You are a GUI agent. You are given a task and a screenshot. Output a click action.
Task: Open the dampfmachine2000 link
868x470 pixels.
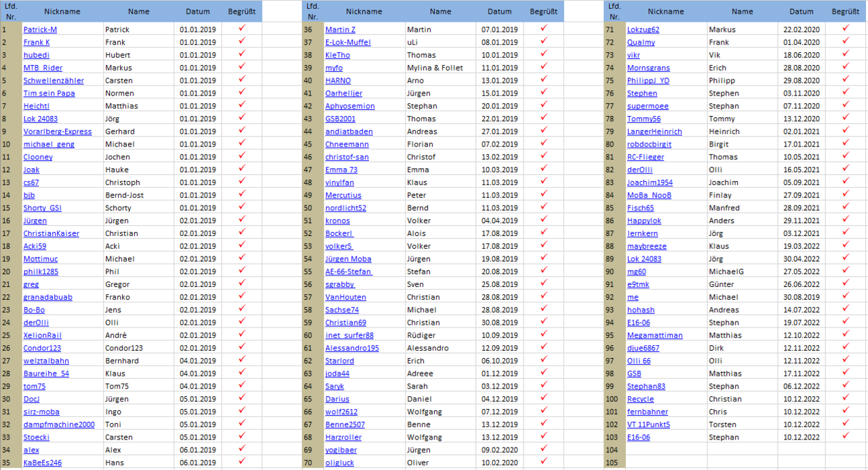(x=59, y=425)
